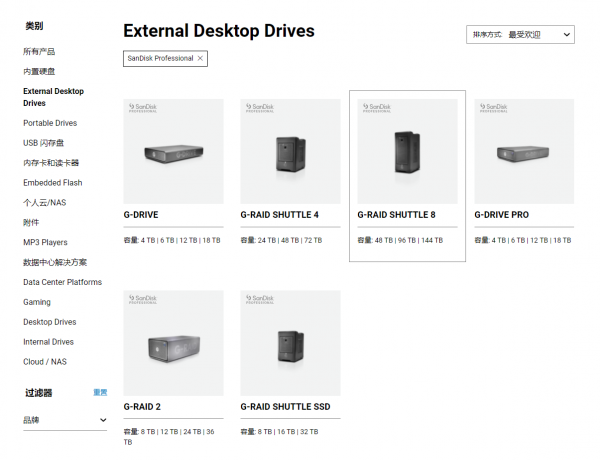Viewport: 600px width, 460px height.
Task: Open the G-RAID SHUTTLE 4 product image
Action: coord(290,151)
